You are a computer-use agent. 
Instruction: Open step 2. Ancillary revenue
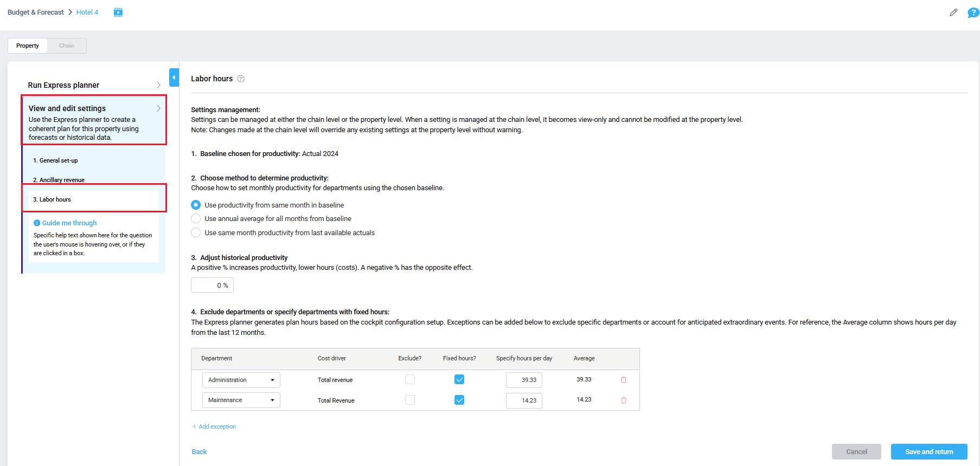click(x=59, y=180)
